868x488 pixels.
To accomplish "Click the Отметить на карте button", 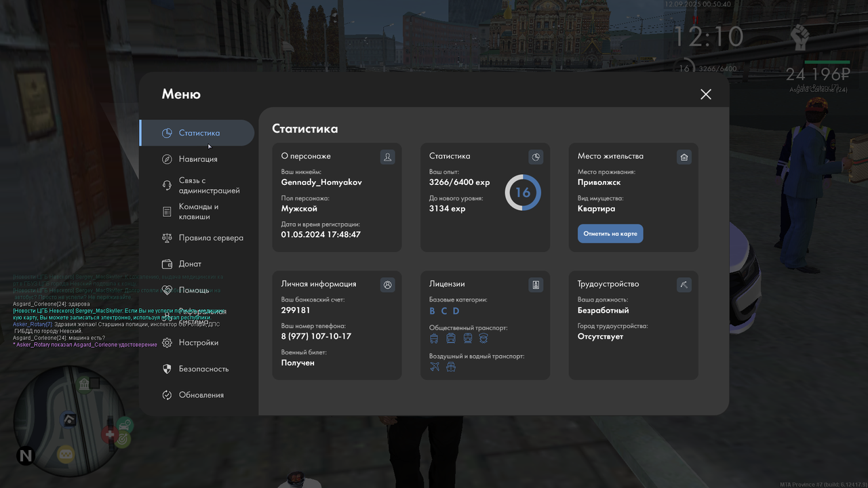I will click(x=610, y=234).
